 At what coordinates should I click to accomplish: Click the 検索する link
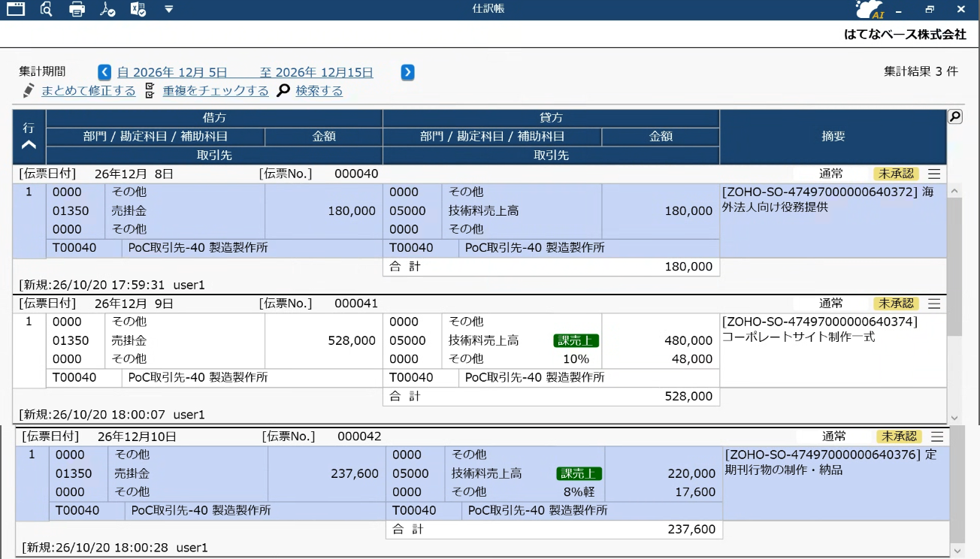coord(319,90)
